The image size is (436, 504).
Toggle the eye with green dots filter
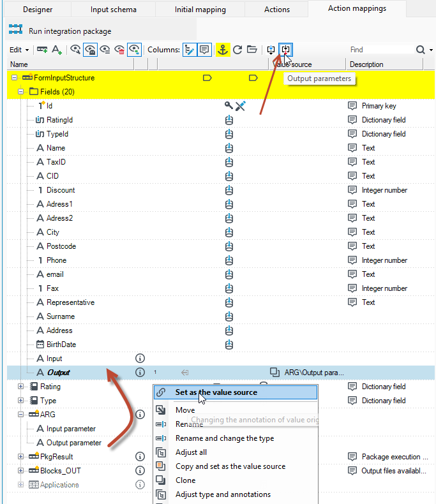coord(134,50)
